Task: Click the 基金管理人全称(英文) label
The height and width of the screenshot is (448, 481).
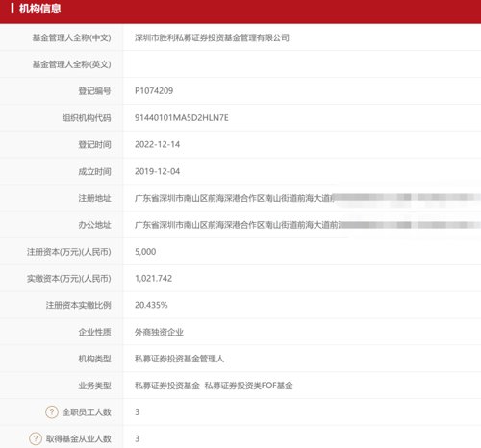Action: 71,64
